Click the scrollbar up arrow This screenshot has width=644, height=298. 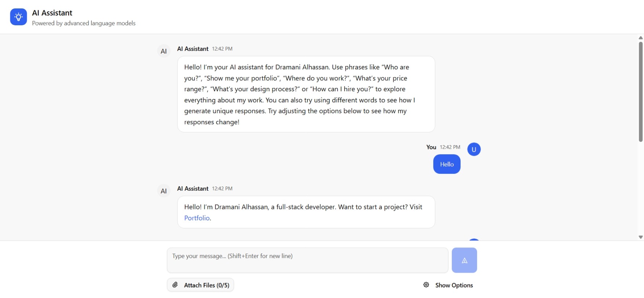(640, 38)
